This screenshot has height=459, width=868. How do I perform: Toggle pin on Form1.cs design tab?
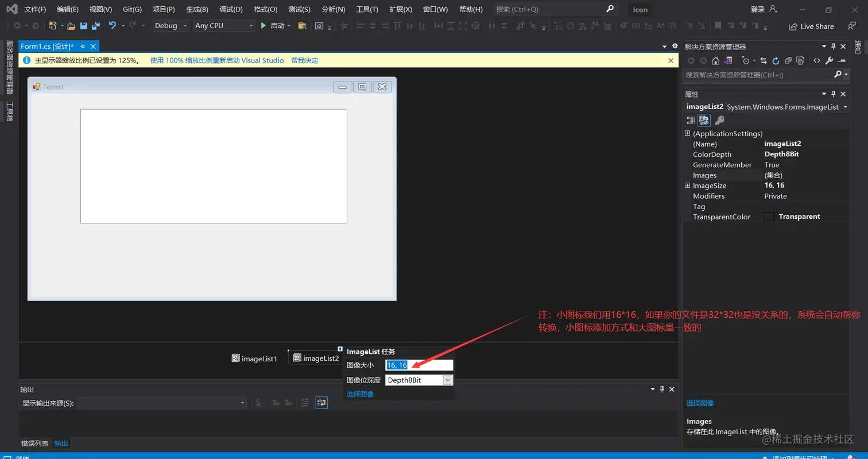[82, 47]
